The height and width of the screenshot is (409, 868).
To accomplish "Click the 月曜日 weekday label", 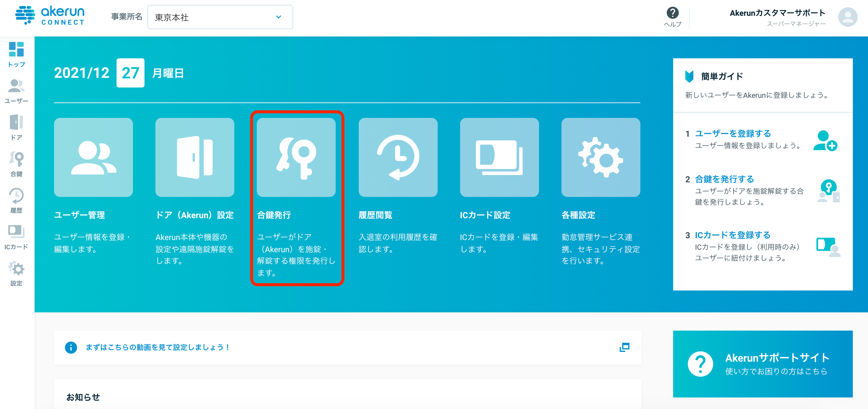I will (168, 73).
